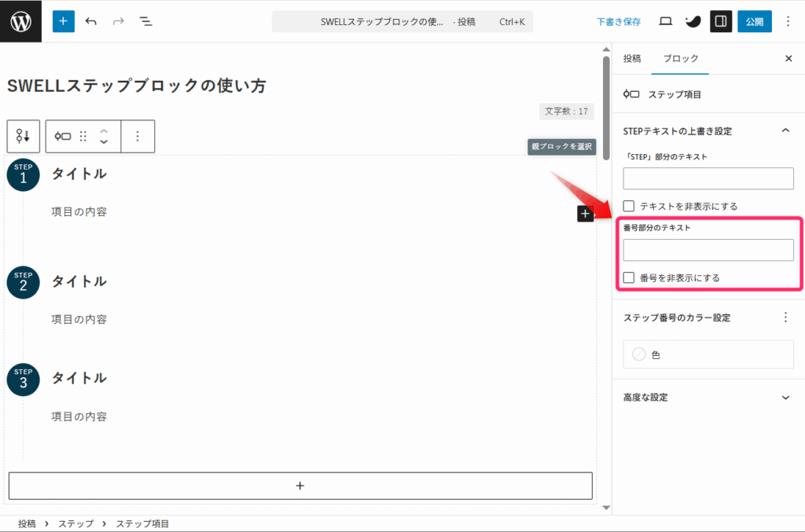Image resolution: width=805 pixels, height=532 pixels.
Task: Open the ステップ番号のカラー設定 options menu
Action: pyautogui.click(x=785, y=317)
